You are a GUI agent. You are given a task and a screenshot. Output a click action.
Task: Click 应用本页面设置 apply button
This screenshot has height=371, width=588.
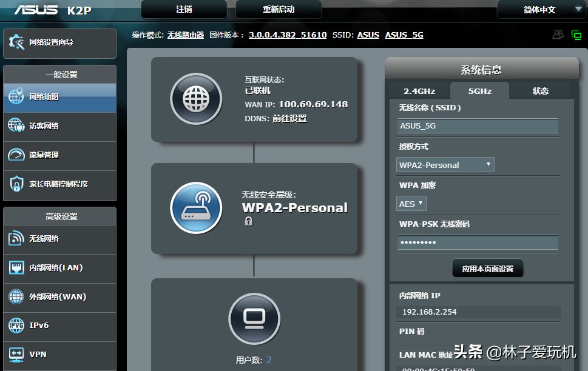click(487, 269)
